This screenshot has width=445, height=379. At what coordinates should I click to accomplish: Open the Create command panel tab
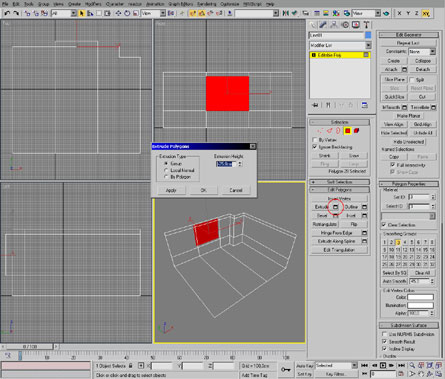313,25
